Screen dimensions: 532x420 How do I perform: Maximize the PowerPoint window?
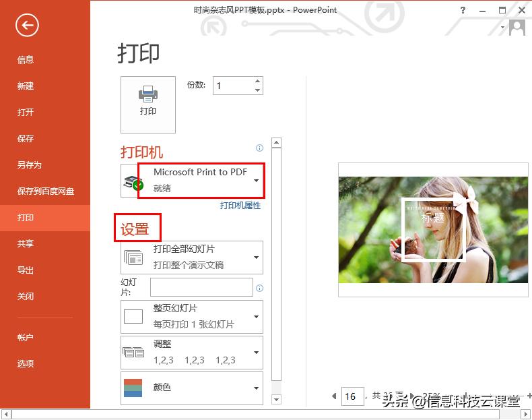pos(502,10)
